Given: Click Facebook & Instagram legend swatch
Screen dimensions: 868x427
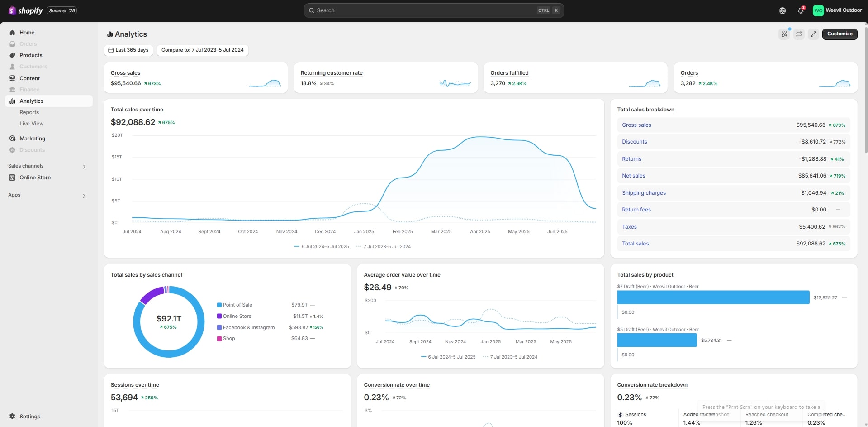Looking at the screenshot, I should [x=219, y=327].
